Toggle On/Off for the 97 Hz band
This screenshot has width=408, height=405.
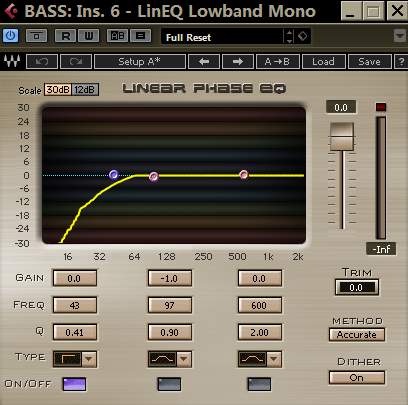tap(169, 384)
